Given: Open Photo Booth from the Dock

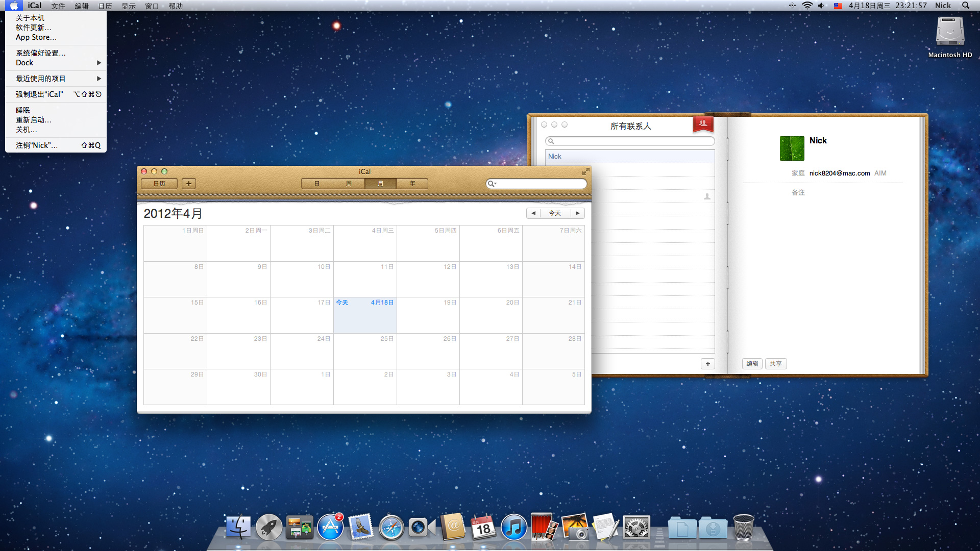Looking at the screenshot, I should click(544, 528).
